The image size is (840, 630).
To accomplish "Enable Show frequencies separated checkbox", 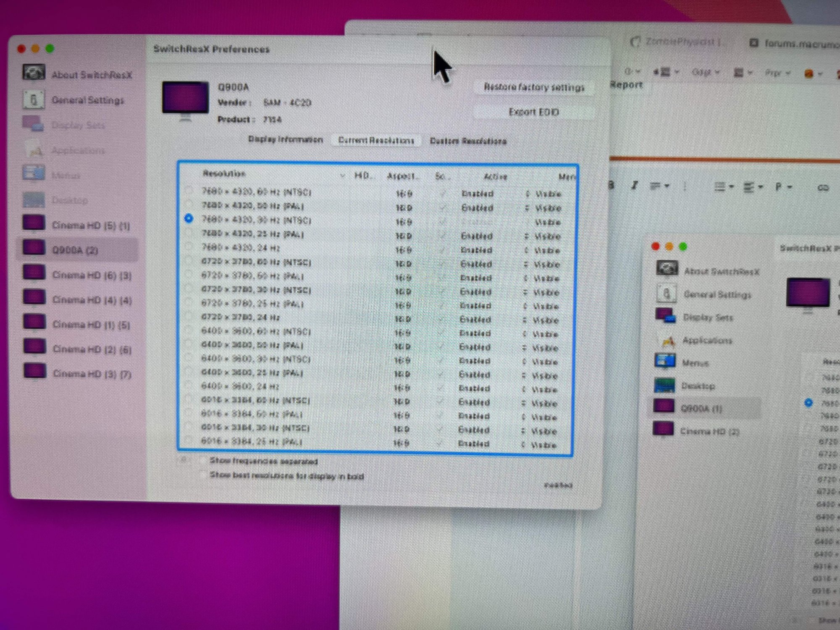I will (x=203, y=461).
